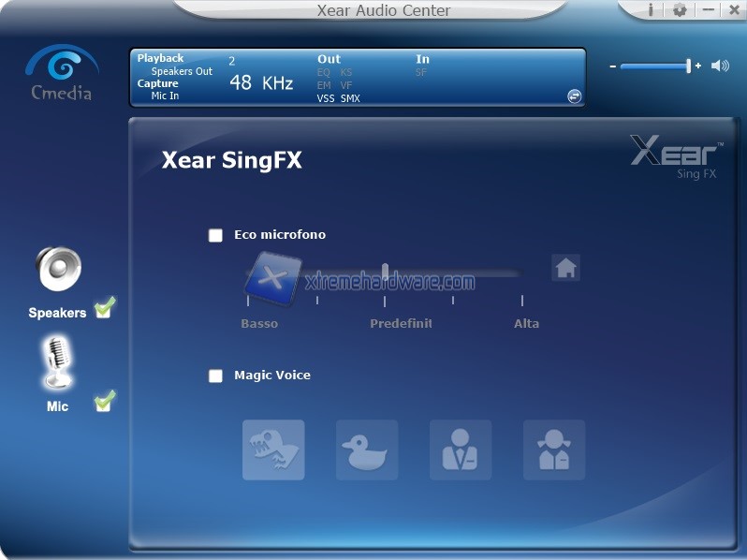This screenshot has height=560, width=747.
Task: Enable the Eco microfono checkbox
Action: pos(216,235)
